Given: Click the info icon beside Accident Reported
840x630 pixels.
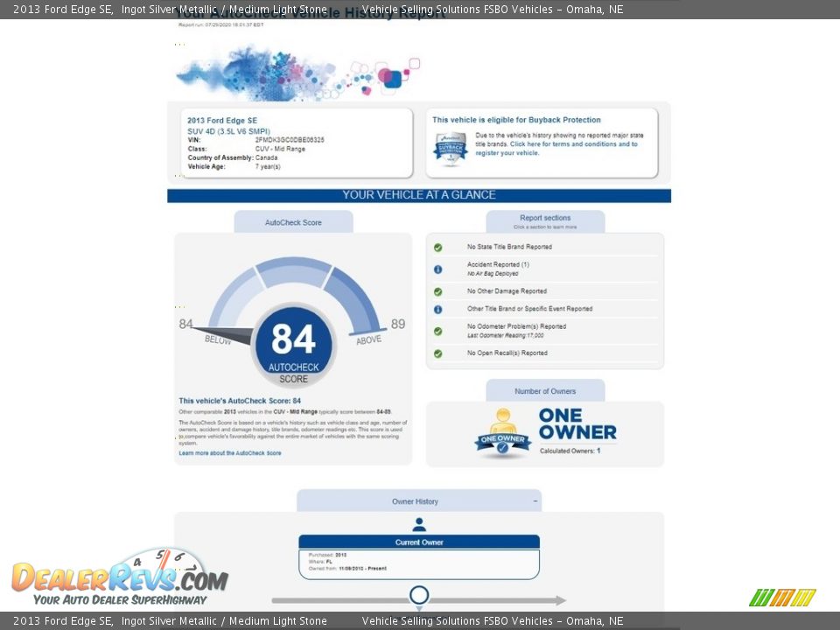Looking at the screenshot, I should pyautogui.click(x=437, y=269).
